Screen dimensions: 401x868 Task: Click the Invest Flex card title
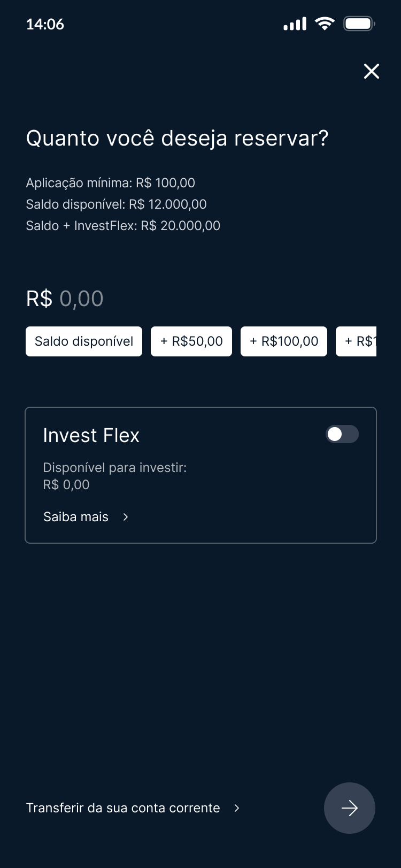click(x=91, y=436)
